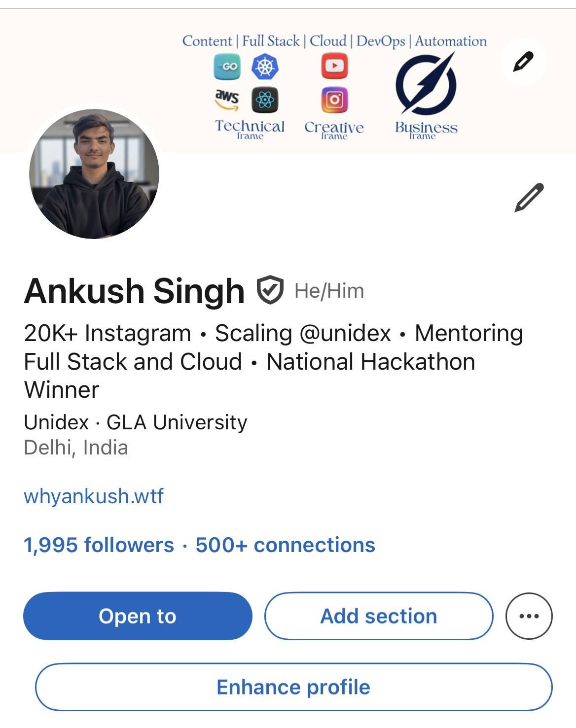Tap the circular profile photo
576x728 pixels.
94,174
